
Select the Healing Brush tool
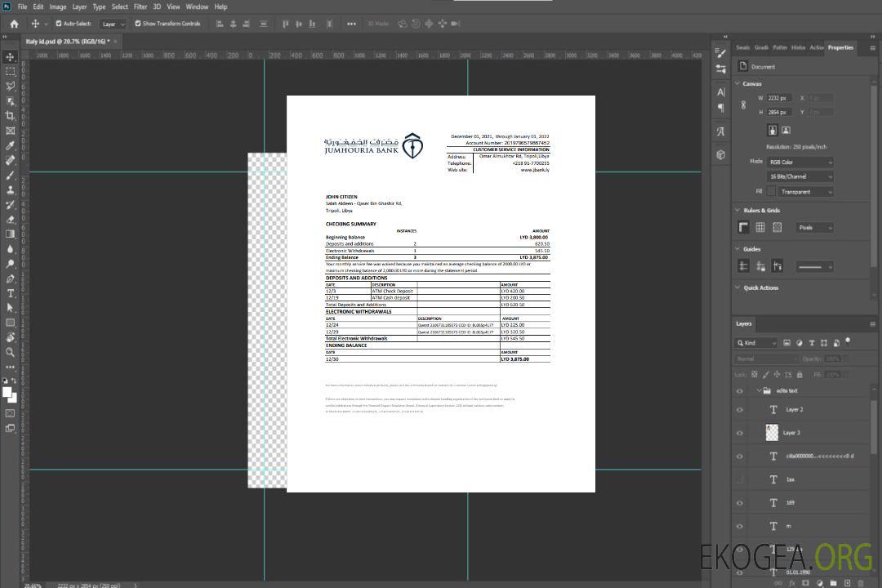tap(10, 160)
